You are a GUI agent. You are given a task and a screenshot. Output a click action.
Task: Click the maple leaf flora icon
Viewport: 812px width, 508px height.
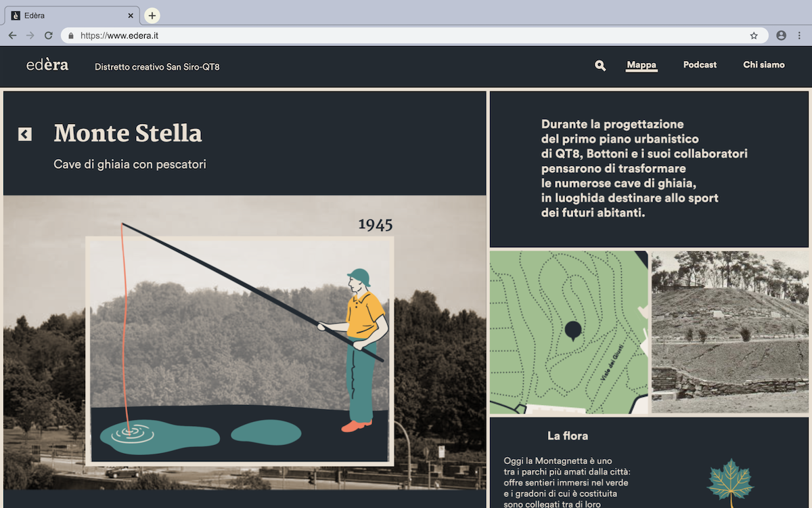click(x=731, y=482)
